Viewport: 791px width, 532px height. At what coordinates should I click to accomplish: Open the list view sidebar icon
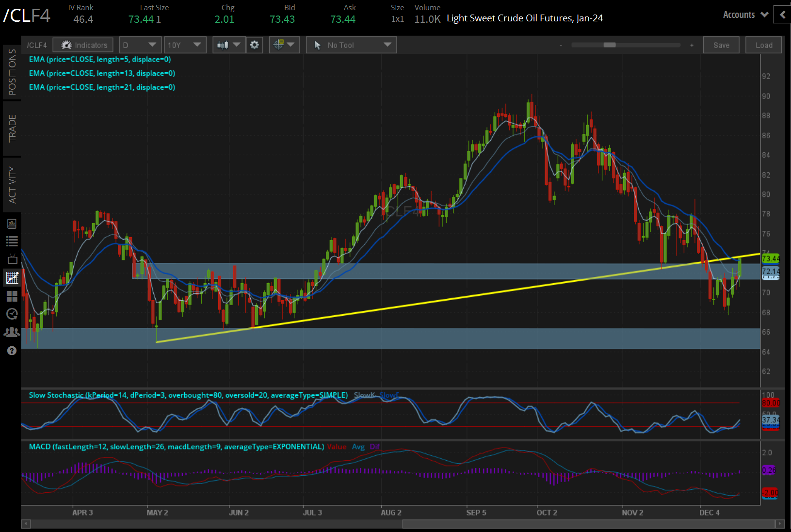(x=12, y=241)
